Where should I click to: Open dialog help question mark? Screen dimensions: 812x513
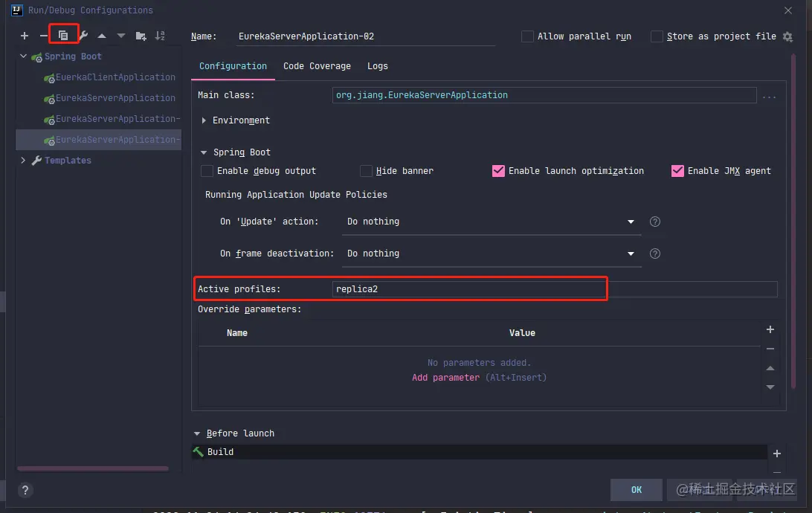point(25,490)
